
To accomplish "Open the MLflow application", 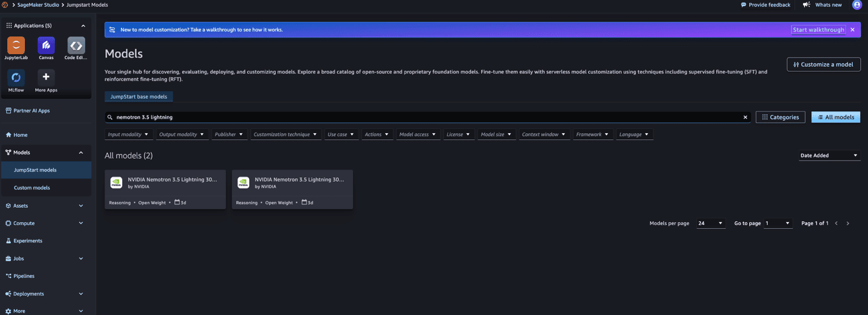I will point(16,77).
